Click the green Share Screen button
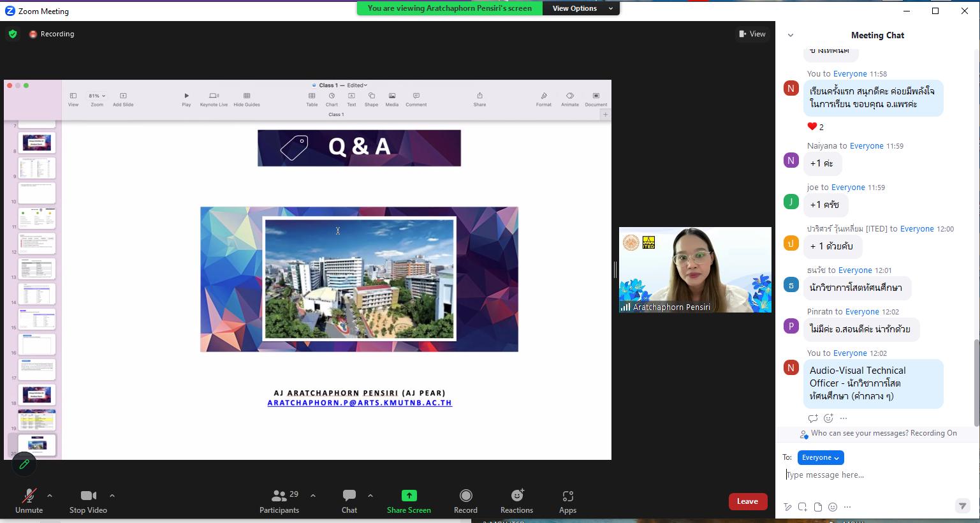Viewport: 980px width, 523px height. point(409,501)
